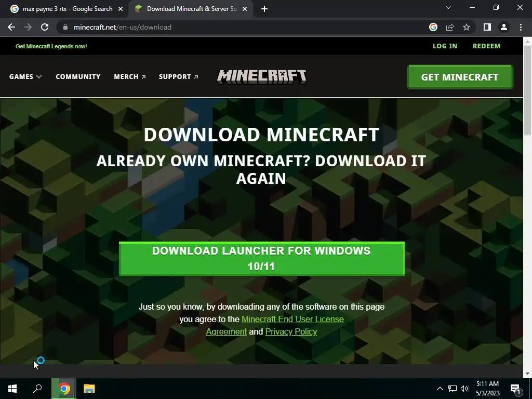Bookmark this page with the star icon
The width and height of the screenshot is (532, 399).
pyautogui.click(x=467, y=27)
